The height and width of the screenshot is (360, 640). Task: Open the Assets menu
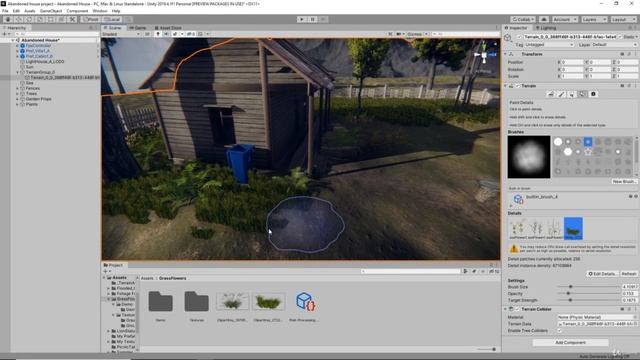(x=30, y=11)
